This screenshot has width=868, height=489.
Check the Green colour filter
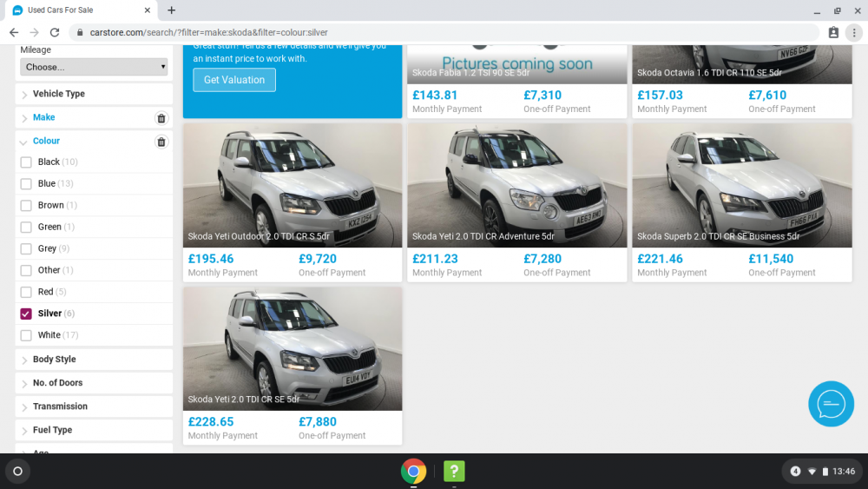26,227
